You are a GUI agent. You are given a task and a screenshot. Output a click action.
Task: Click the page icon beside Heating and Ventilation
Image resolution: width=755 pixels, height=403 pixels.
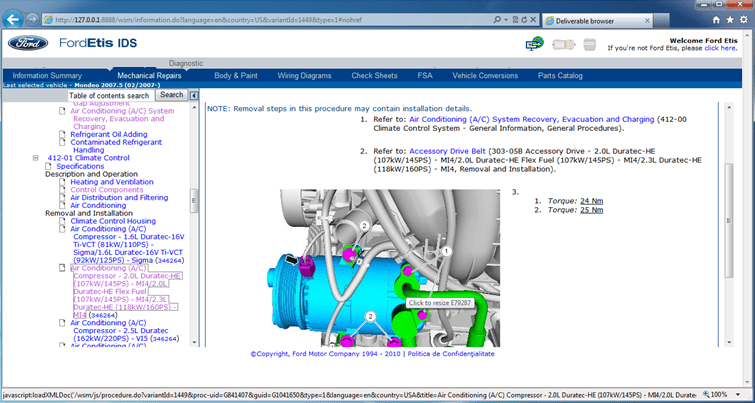(x=62, y=182)
